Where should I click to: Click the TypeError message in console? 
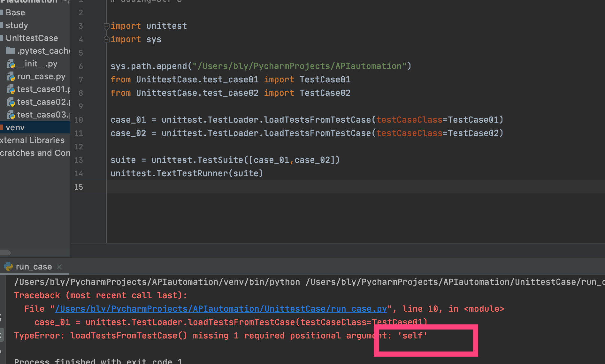coord(221,336)
